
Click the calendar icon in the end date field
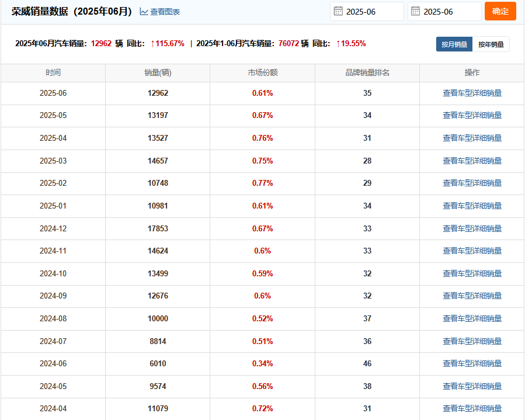tap(415, 11)
